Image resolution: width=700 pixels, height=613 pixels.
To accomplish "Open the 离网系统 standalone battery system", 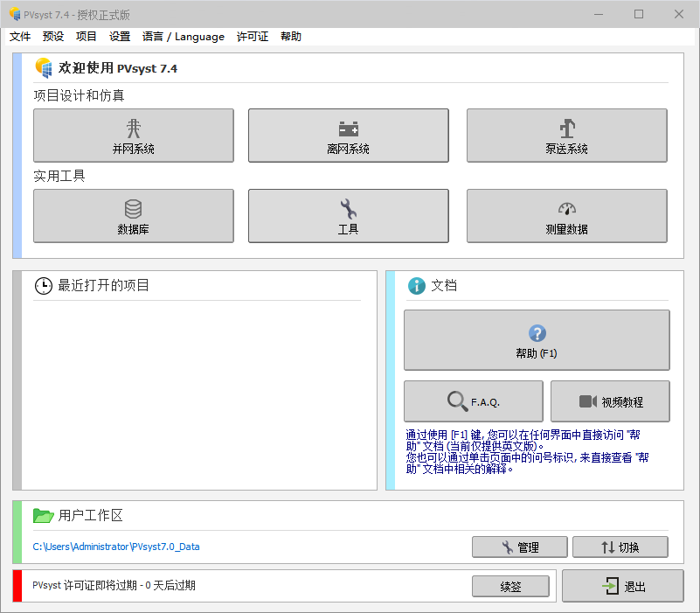I will 348,136.
